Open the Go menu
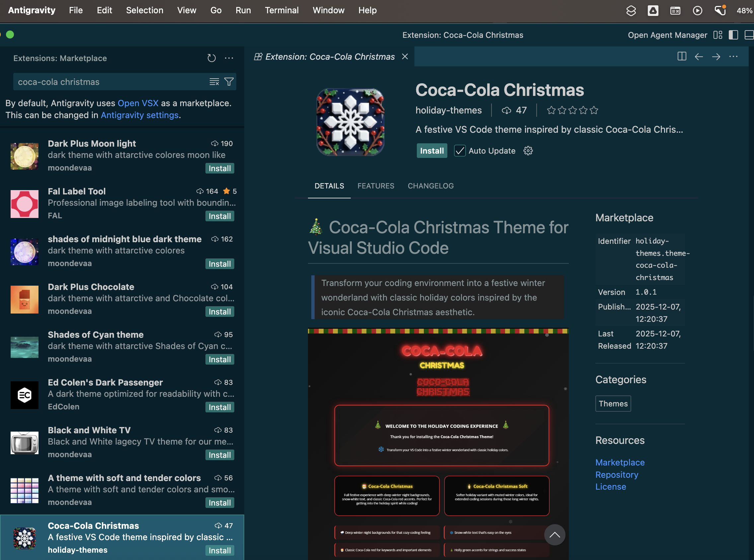 216,11
